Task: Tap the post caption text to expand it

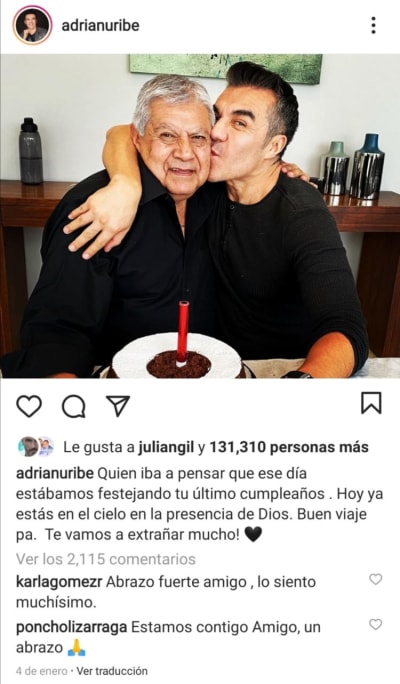Action: pyautogui.click(x=199, y=504)
